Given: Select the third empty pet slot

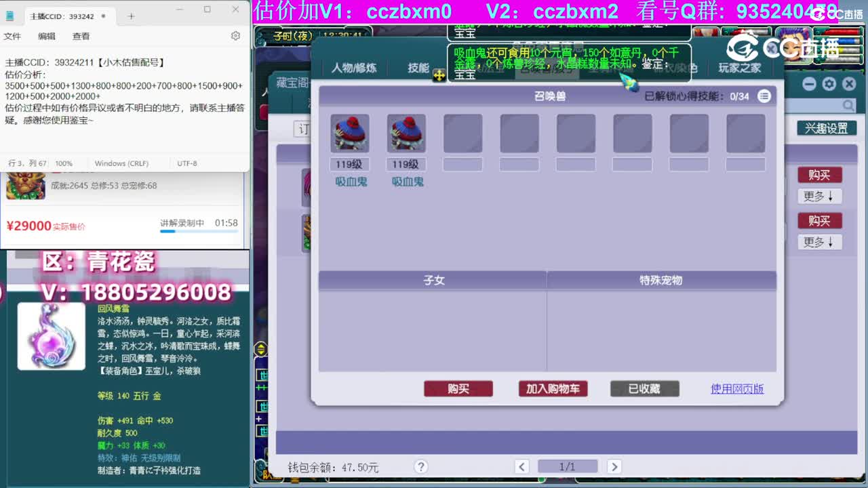Looking at the screenshot, I should [x=463, y=133].
